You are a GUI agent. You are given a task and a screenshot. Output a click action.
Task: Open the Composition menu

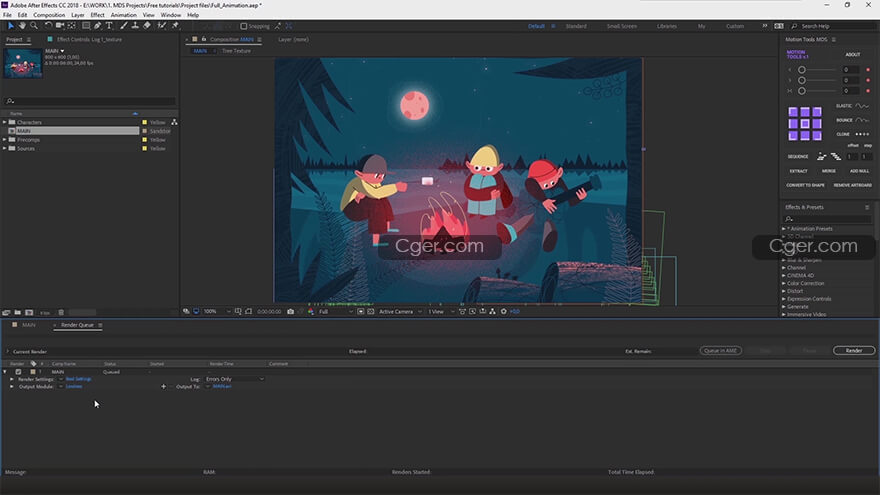click(x=49, y=15)
